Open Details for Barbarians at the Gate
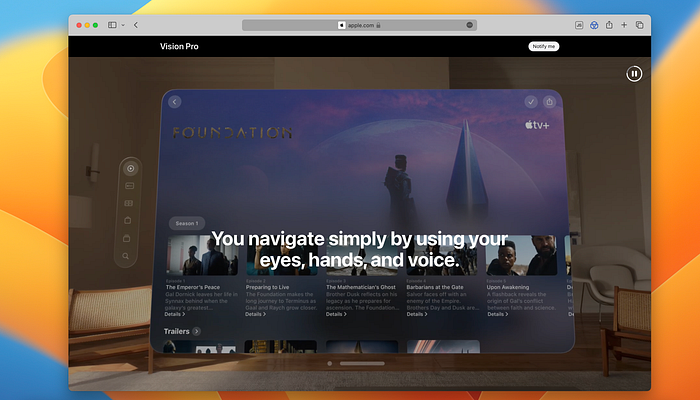This screenshot has width=700, height=400. click(x=417, y=314)
